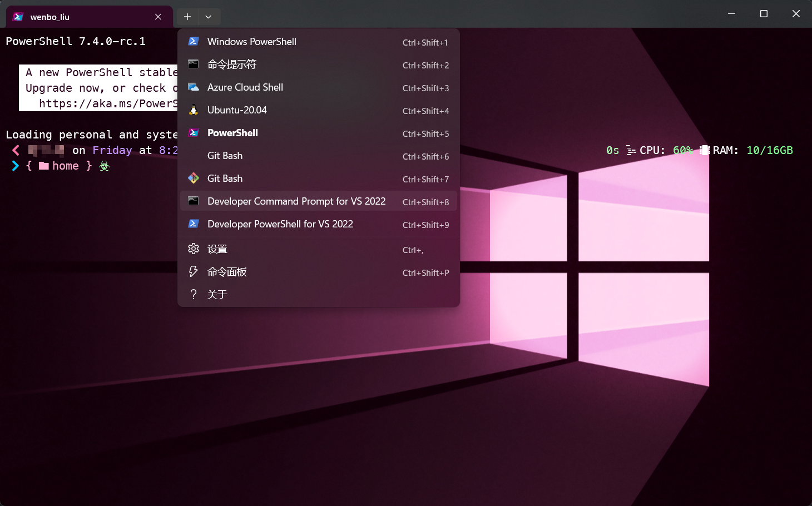Close the terminal window
Image resolution: width=812 pixels, height=506 pixels.
796,13
